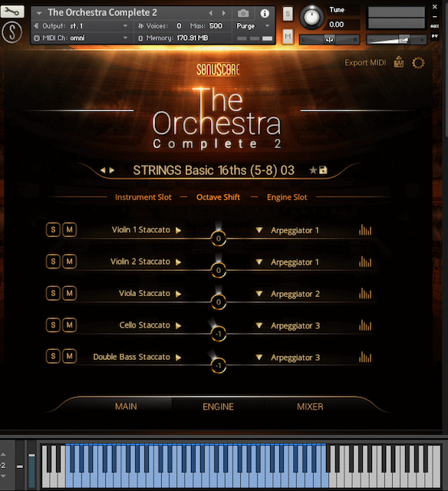Click the Export MIDI label
448x491 pixels.
(x=365, y=63)
